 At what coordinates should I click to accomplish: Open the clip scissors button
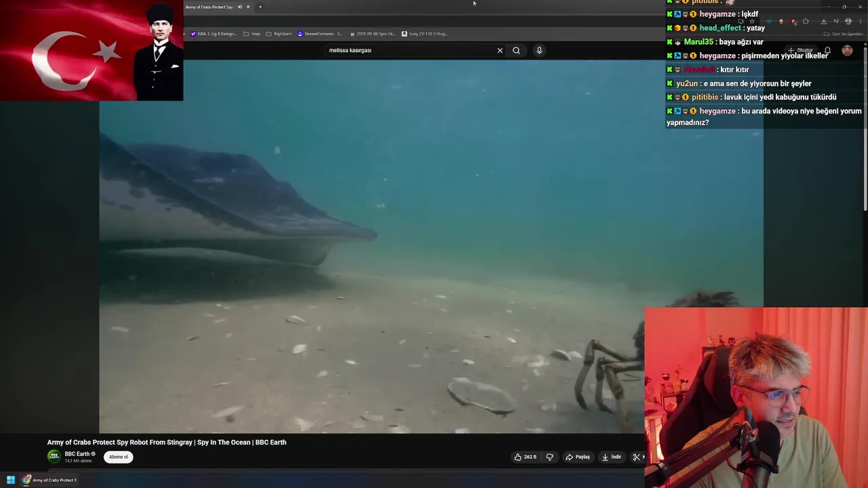637,457
